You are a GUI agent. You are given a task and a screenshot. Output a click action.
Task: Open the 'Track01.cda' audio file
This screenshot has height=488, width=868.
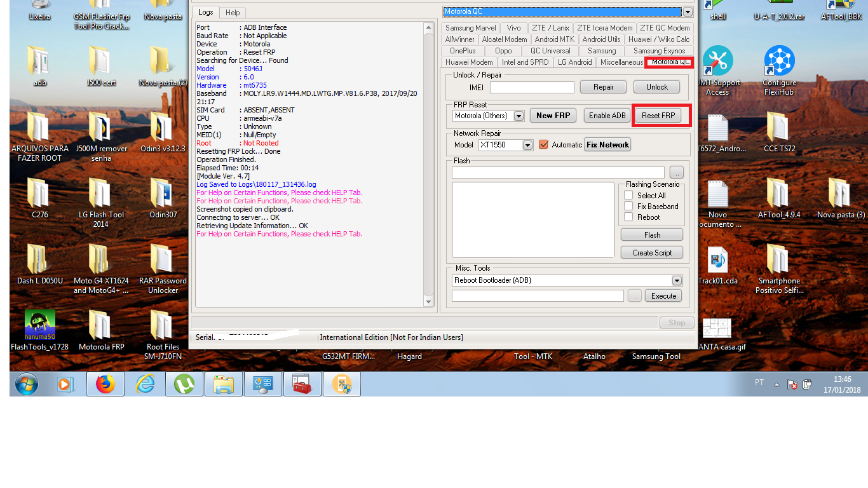pos(718,264)
